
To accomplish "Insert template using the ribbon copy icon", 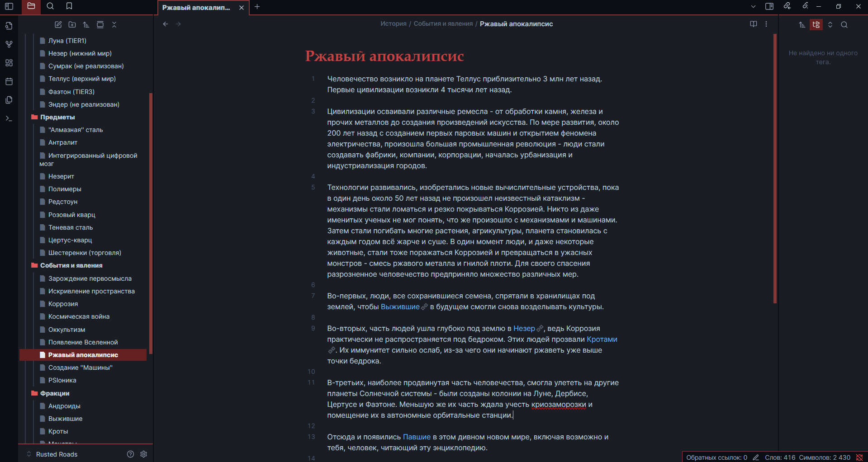I will [x=9, y=100].
